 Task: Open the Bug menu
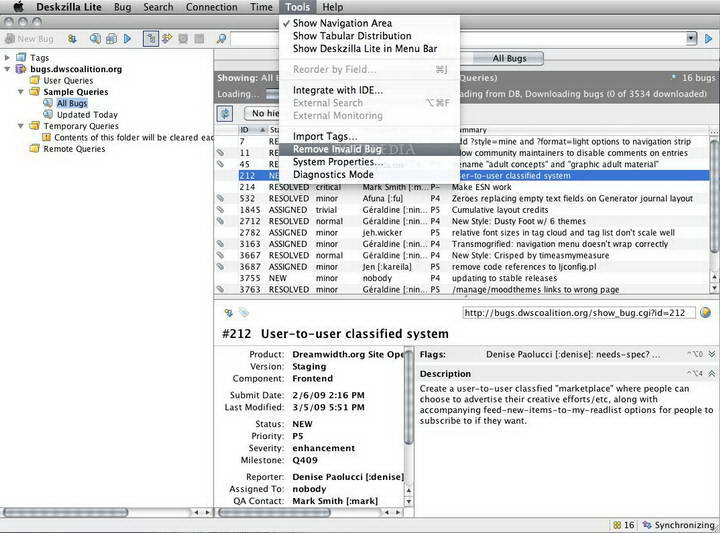pos(122,7)
